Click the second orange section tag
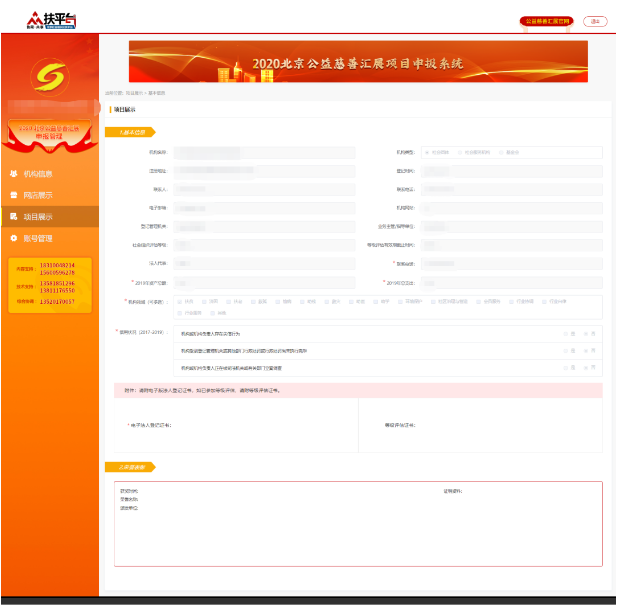 tap(130, 467)
